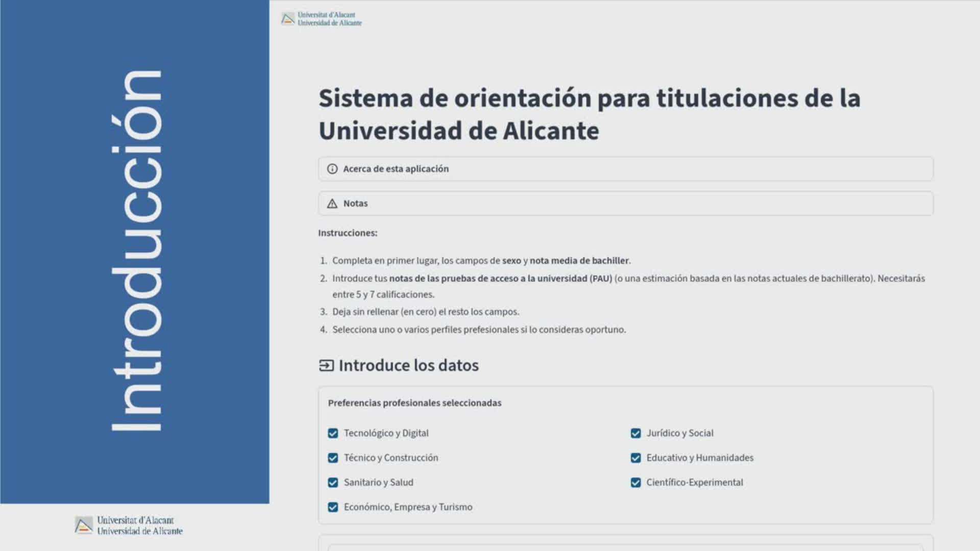Click the input arrow icon beside 'Introduce los datos'

(x=327, y=365)
